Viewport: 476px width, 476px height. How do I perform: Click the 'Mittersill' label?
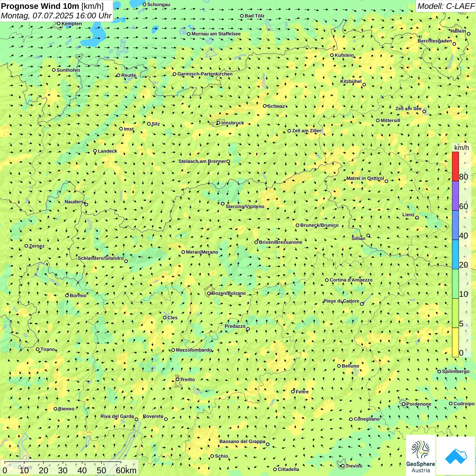(390, 120)
